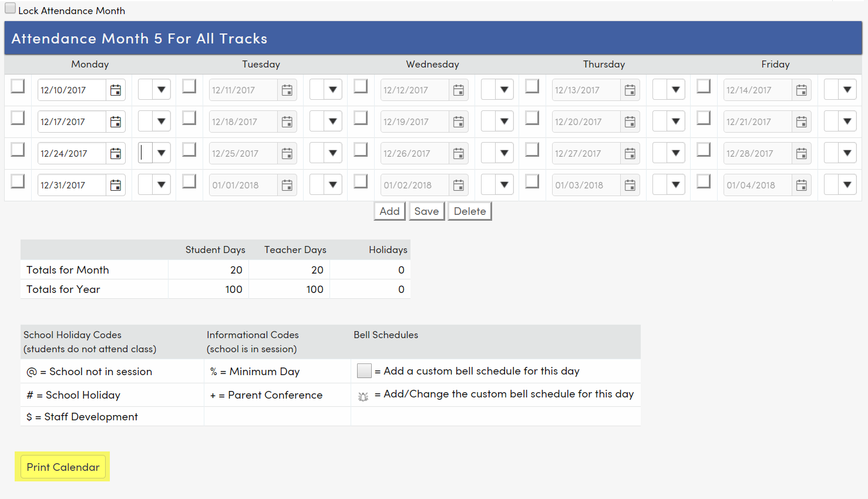The height and width of the screenshot is (499, 868).
Task: Enable the Lock Attendance Month checkbox
Action: coord(9,7)
